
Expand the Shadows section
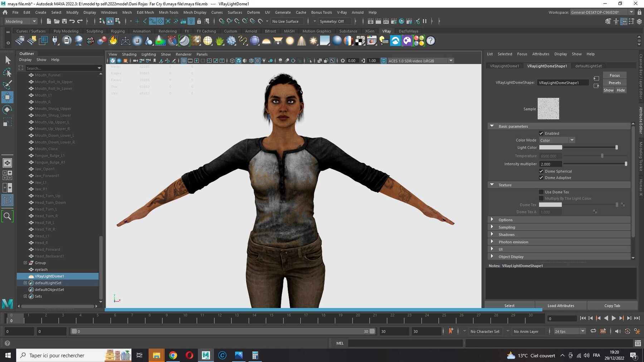click(x=492, y=234)
